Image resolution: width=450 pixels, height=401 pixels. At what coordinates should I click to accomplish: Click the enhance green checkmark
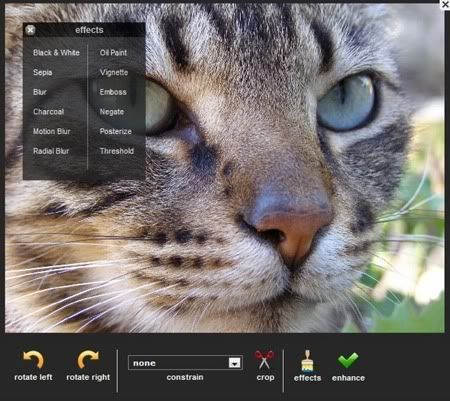coord(348,360)
